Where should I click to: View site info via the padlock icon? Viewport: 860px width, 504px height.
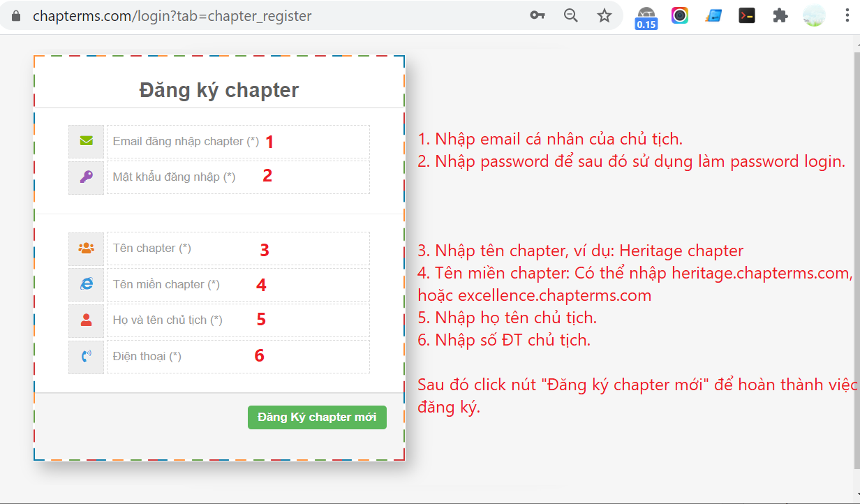pyautogui.click(x=17, y=15)
